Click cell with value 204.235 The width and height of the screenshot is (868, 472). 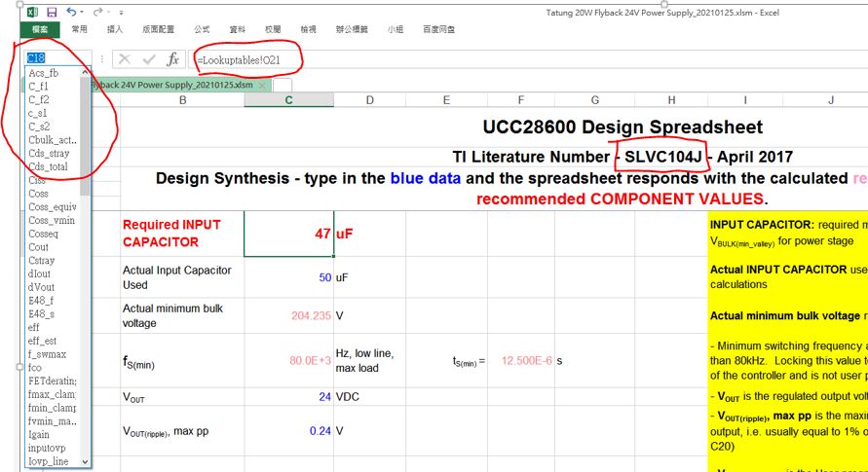tap(289, 315)
